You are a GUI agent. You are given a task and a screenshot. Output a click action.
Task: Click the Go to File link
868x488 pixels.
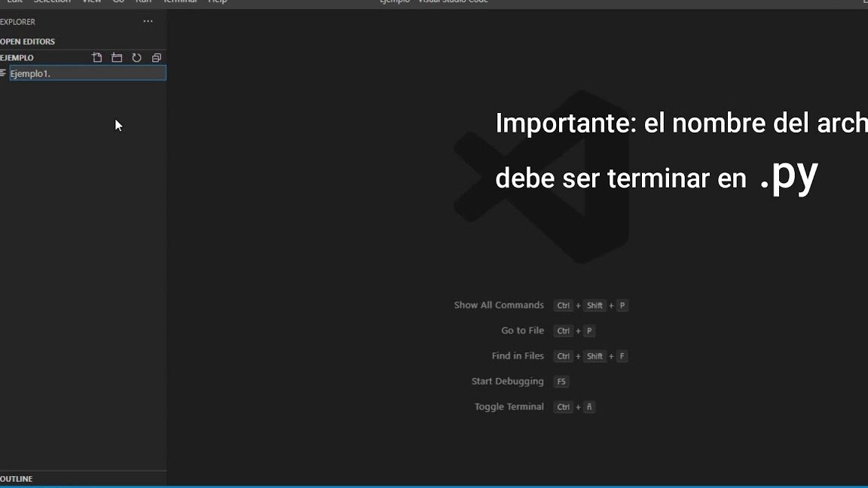[x=523, y=331]
